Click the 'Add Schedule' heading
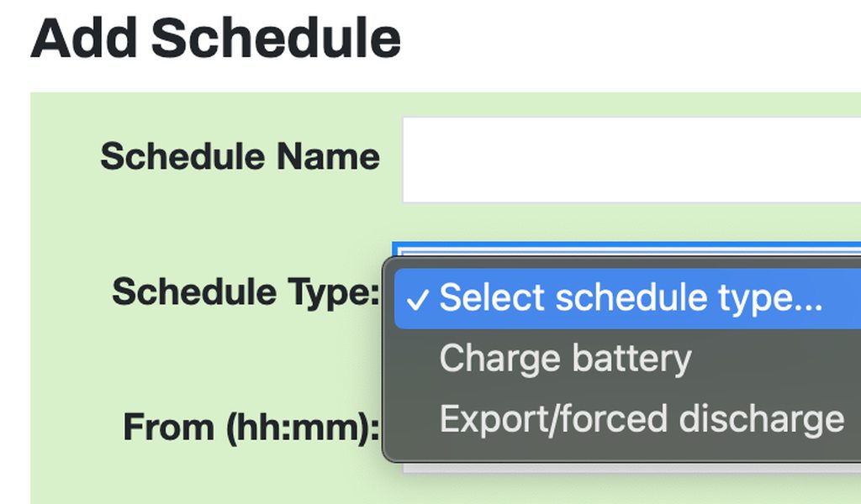The height and width of the screenshot is (504, 861). [215, 38]
